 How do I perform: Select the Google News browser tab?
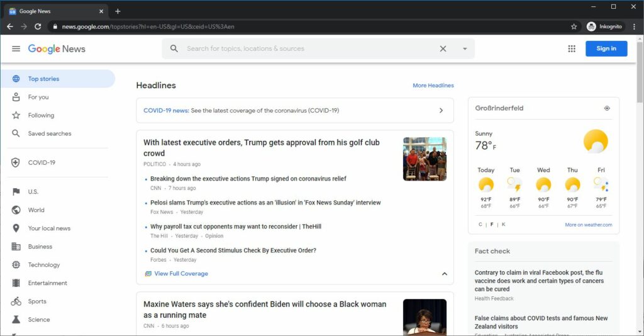coord(56,11)
